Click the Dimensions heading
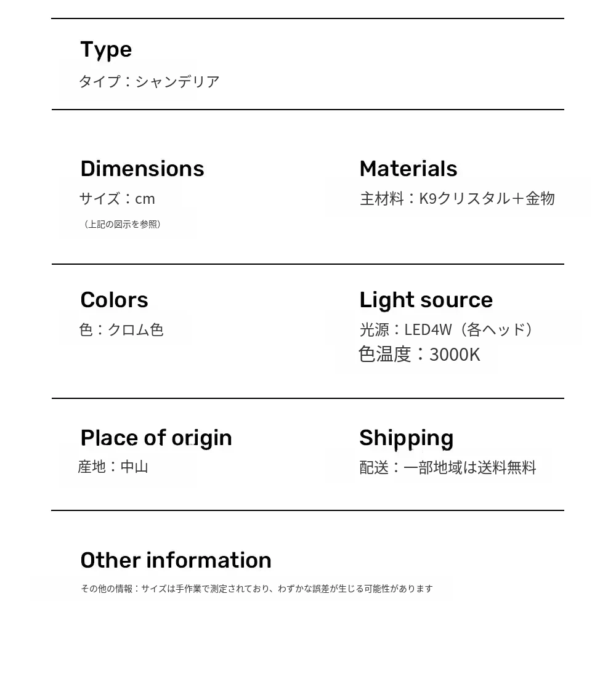This screenshot has width=616, height=676. click(142, 169)
